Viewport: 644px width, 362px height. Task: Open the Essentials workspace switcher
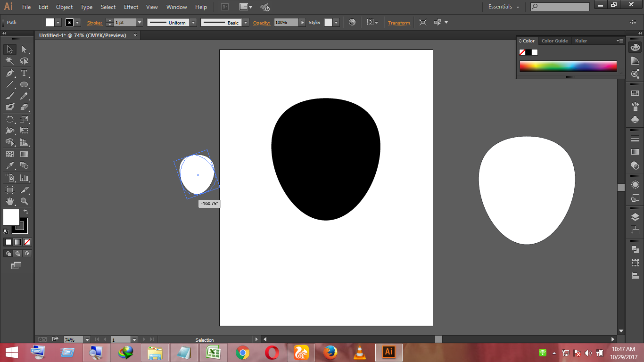coord(504,7)
